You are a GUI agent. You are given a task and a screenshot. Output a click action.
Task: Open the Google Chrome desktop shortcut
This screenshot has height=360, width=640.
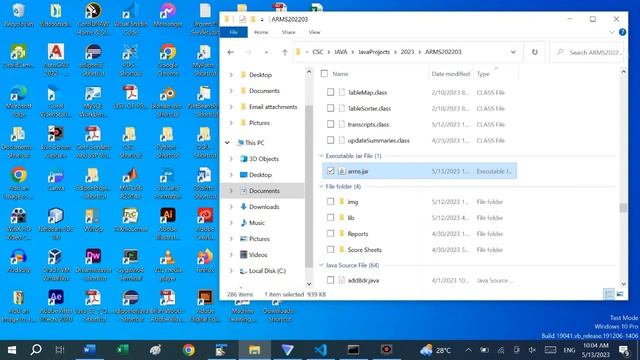168,60
